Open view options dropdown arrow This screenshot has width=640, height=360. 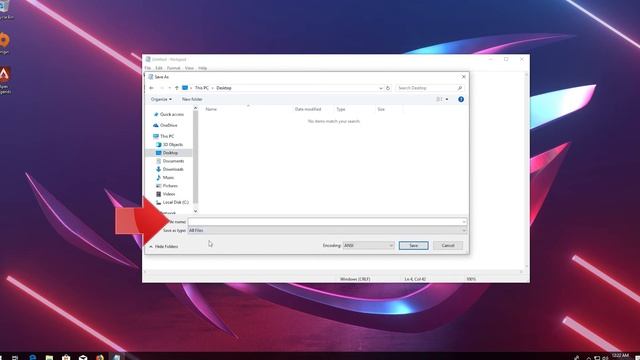(447, 99)
